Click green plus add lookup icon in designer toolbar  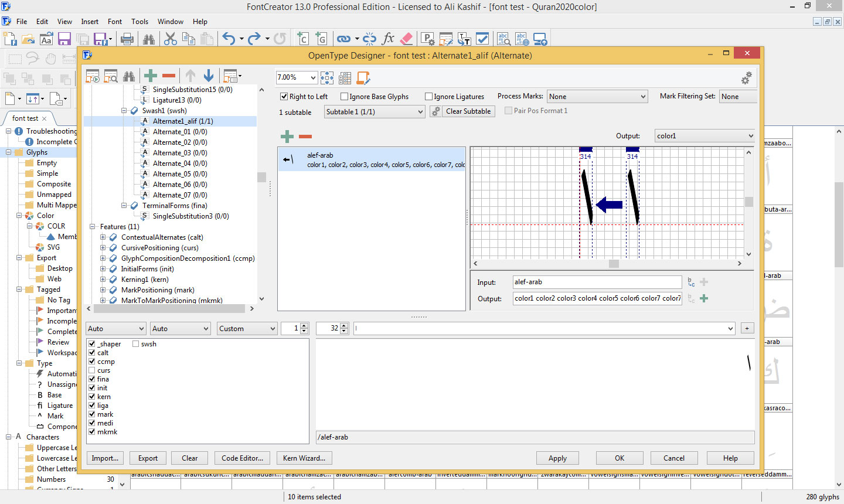click(151, 76)
